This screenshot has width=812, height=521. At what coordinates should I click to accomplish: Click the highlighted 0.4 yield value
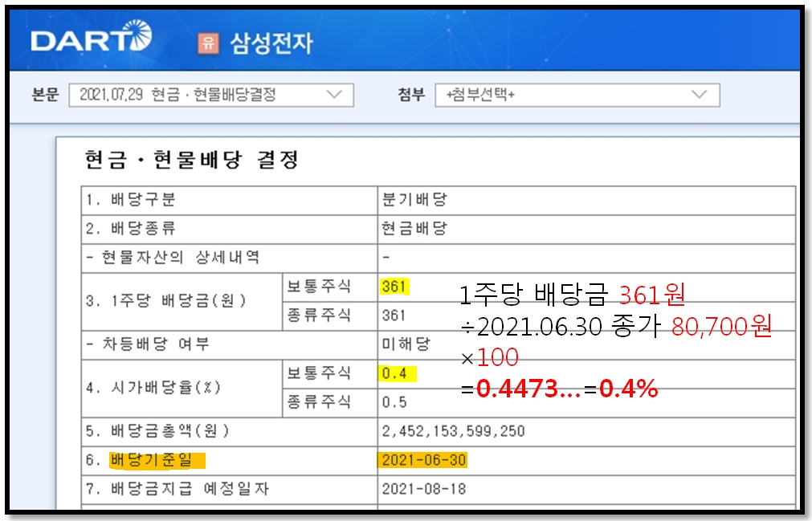(x=398, y=373)
